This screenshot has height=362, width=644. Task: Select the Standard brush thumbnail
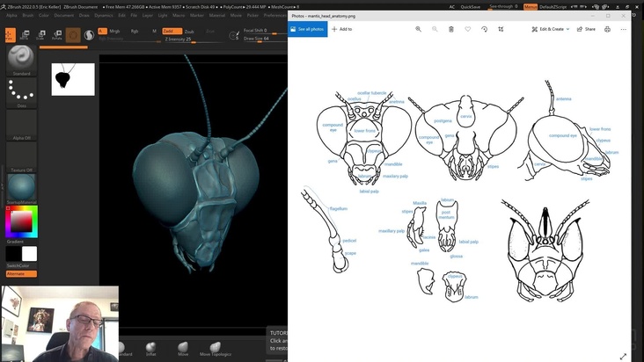(x=21, y=57)
